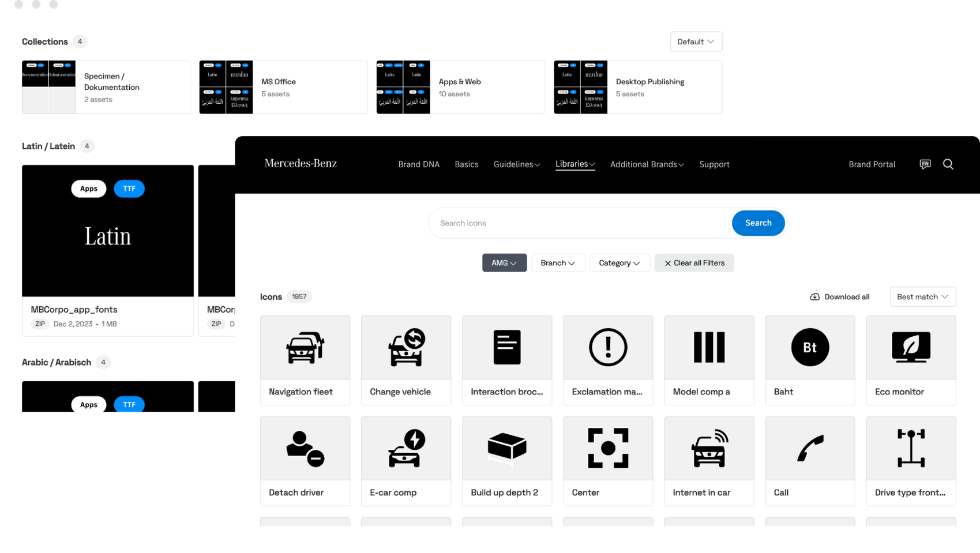Open the Branch filter dropdown
The width and height of the screenshot is (980, 553).
558,263
